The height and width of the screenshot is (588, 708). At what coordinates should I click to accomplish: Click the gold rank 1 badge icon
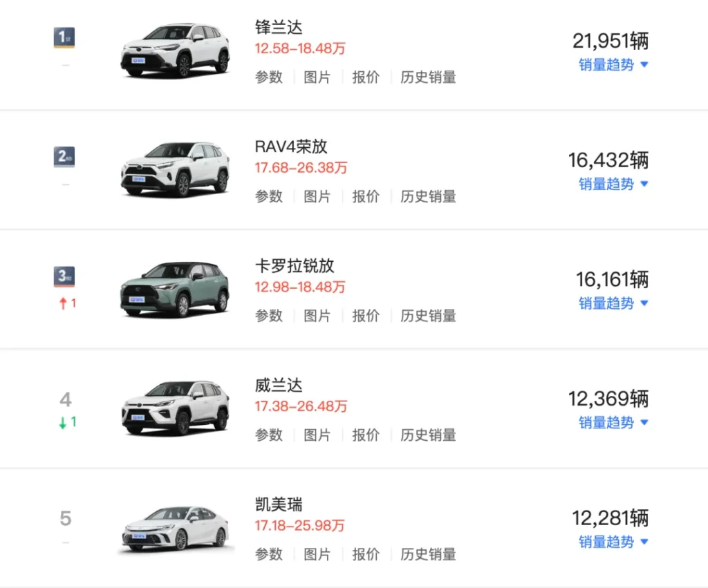[x=64, y=37]
